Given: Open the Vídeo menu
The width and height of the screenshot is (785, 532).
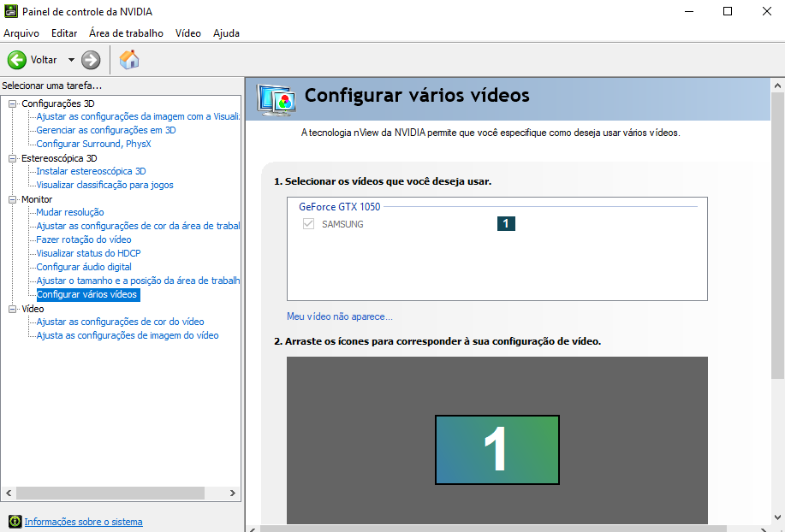Looking at the screenshot, I should [x=188, y=33].
